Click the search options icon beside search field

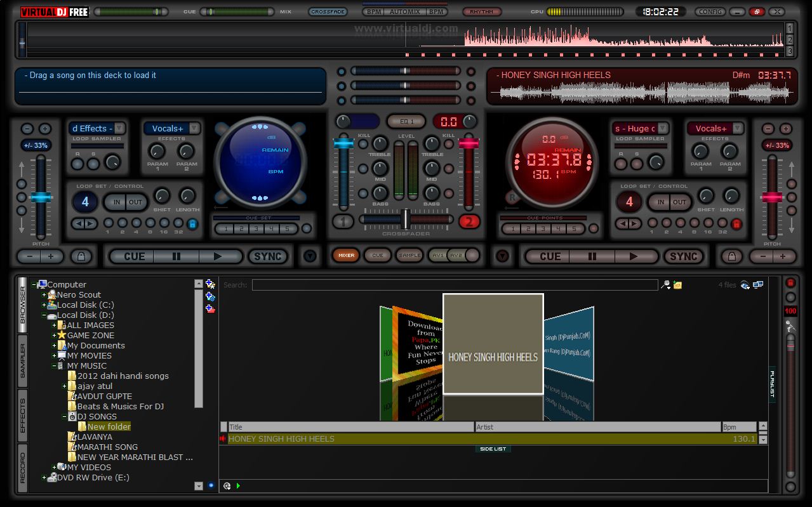pyautogui.click(x=665, y=285)
